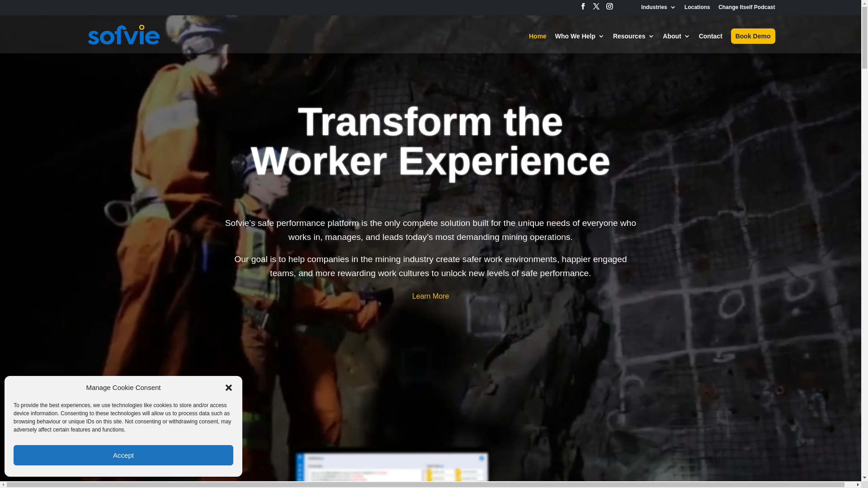The width and height of the screenshot is (868, 488).
Task: Click the Learn More link
Action: (x=430, y=296)
